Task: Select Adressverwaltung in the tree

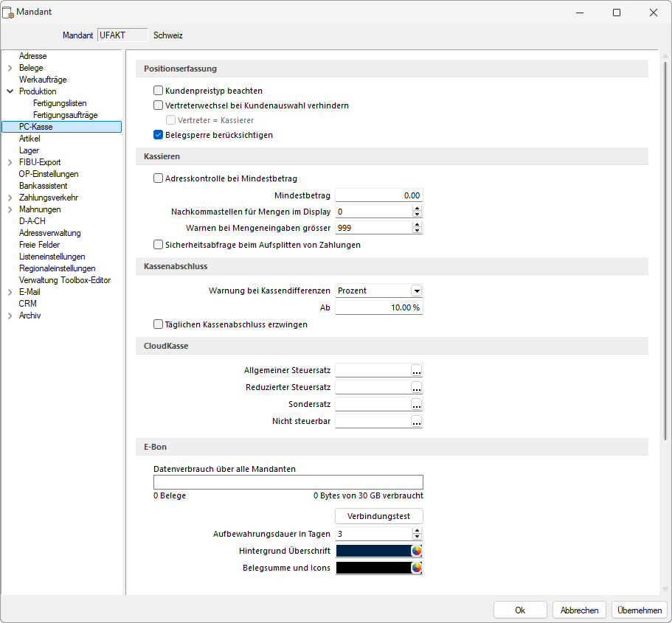Action: (49, 233)
